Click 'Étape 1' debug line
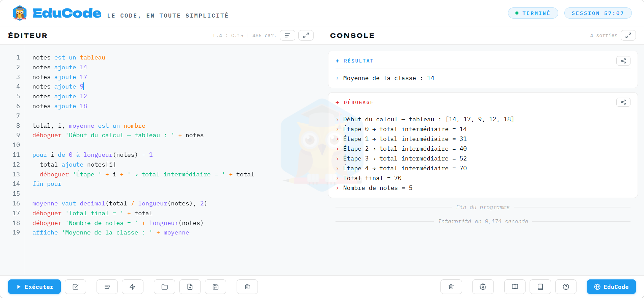Screen dimensions: 644x298 point(405,139)
